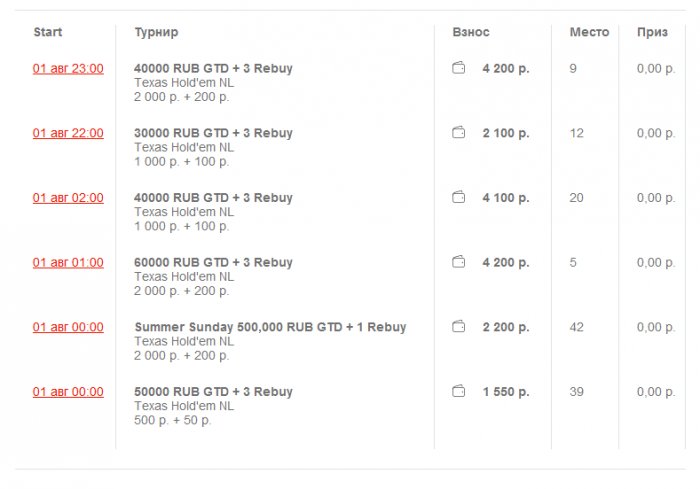Click the Турнир column header

pos(156,32)
